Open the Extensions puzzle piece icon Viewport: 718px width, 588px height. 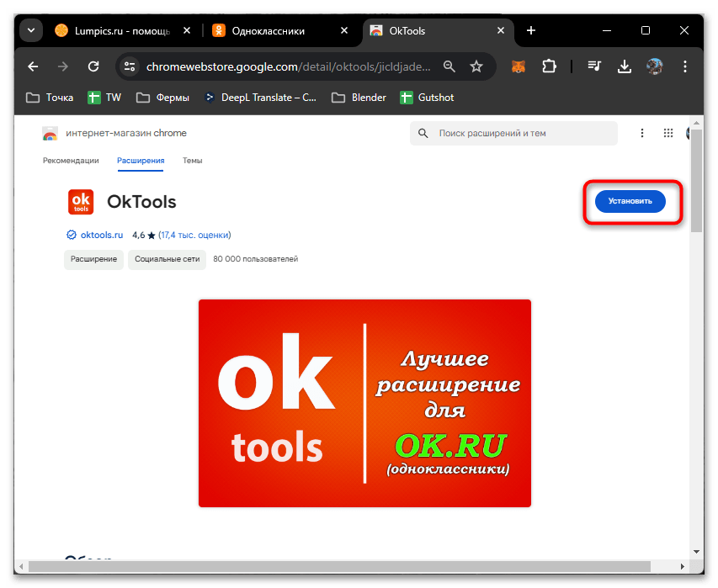(x=549, y=66)
